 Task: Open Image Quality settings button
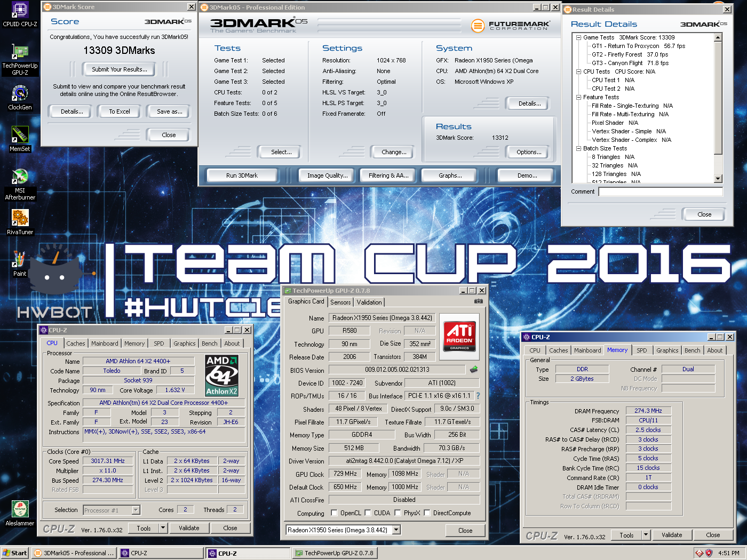coord(327,175)
